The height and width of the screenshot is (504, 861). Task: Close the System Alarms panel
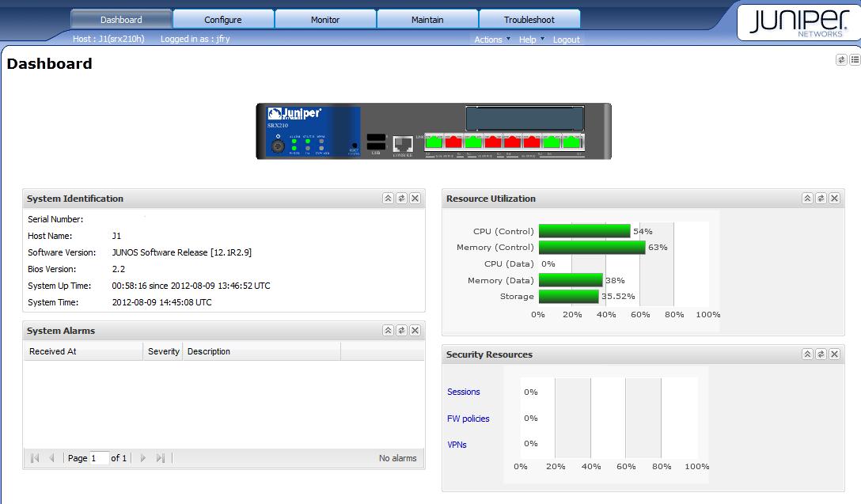[415, 330]
